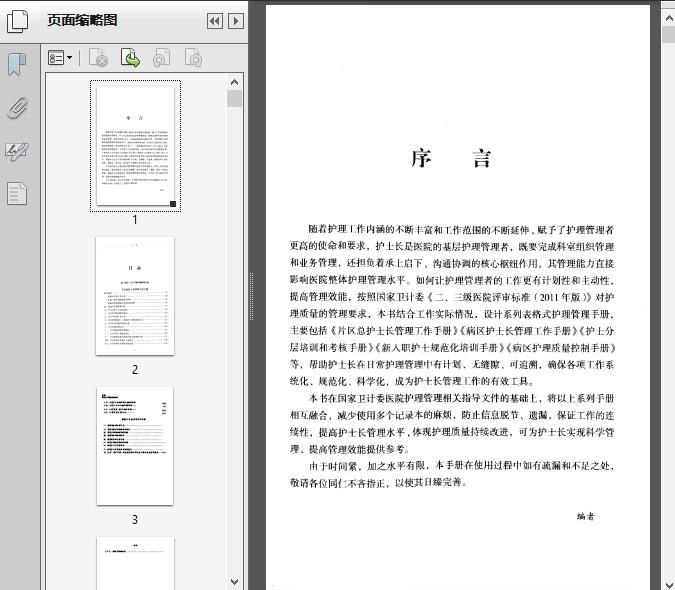Click the right arrow panel button
The image size is (675, 590).
pos(235,21)
